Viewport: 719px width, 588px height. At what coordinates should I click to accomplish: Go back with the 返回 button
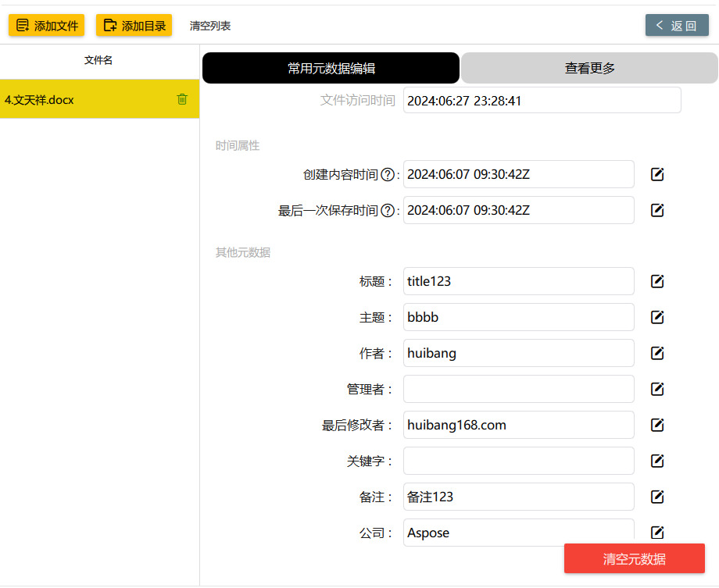(677, 25)
